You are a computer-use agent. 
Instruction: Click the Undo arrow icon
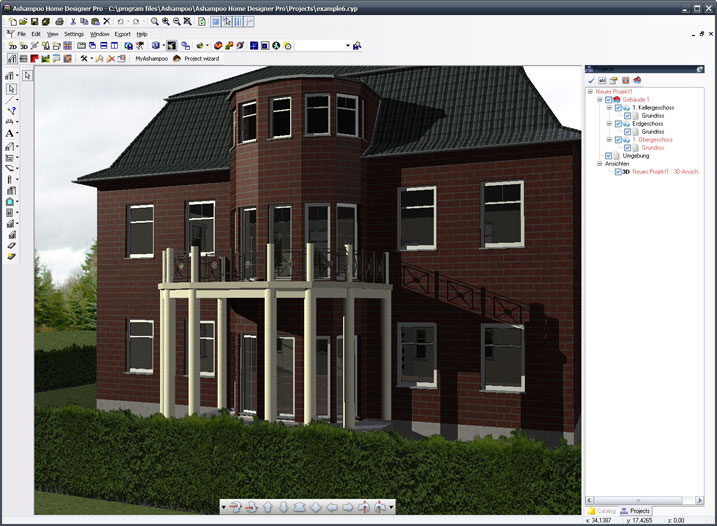pos(120,21)
